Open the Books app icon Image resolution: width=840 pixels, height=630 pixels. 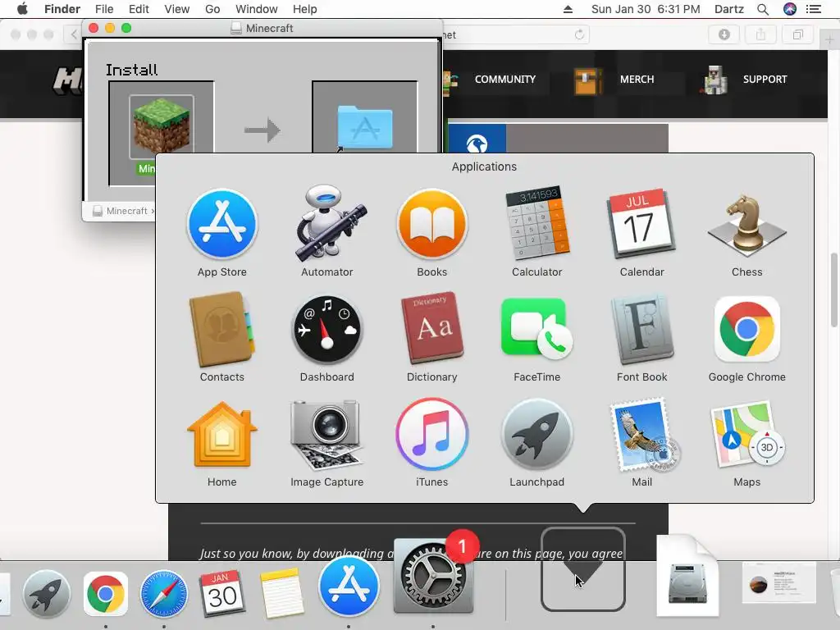click(431, 224)
